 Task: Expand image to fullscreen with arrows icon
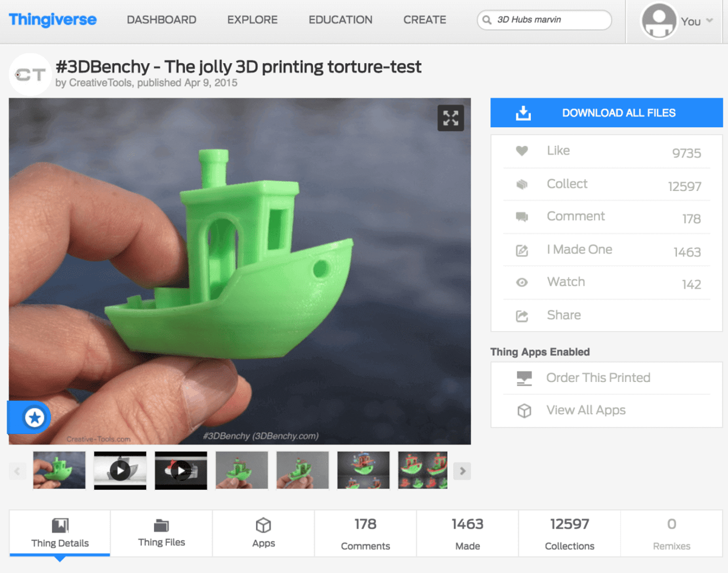[451, 118]
